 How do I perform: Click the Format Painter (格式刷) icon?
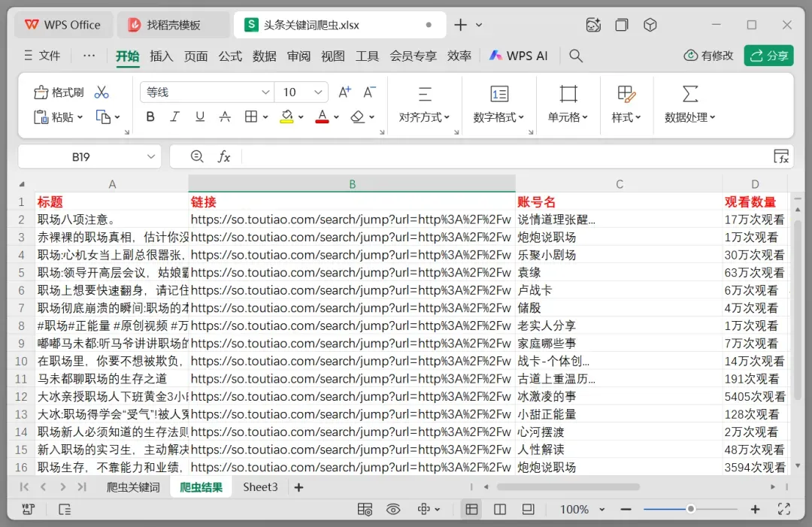pos(41,92)
